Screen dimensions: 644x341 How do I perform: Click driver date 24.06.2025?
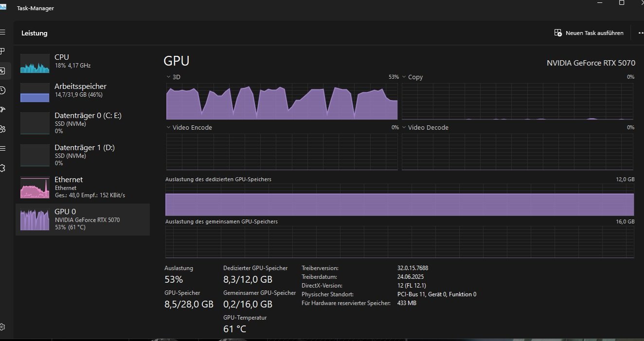[411, 277]
